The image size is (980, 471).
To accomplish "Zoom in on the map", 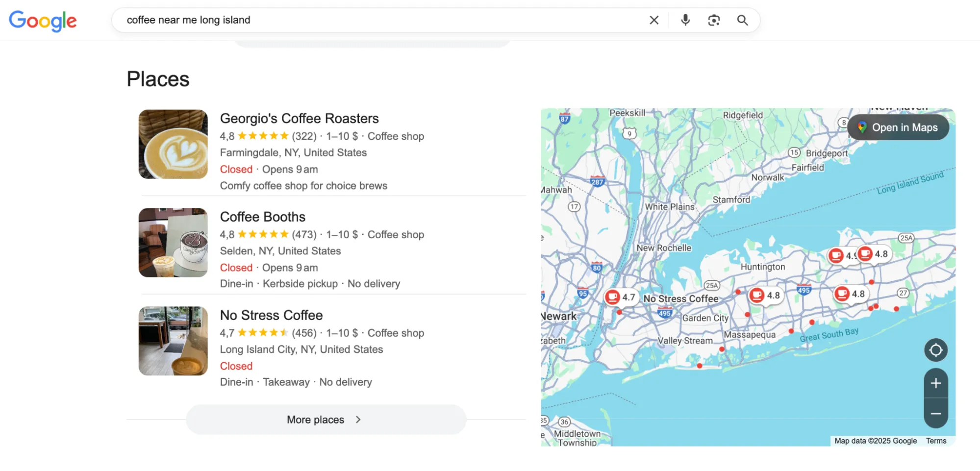I will (935, 383).
